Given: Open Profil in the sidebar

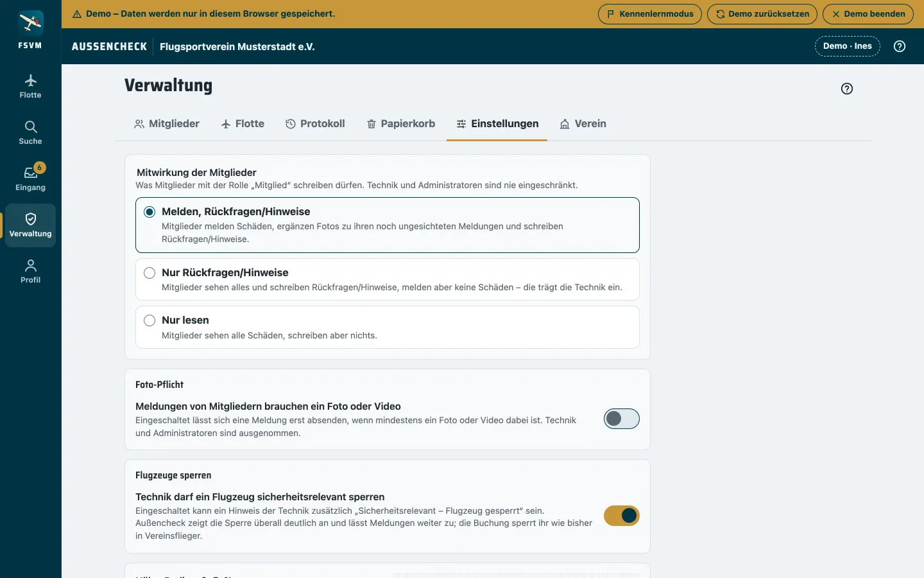Looking at the screenshot, I should tap(30, 272).
